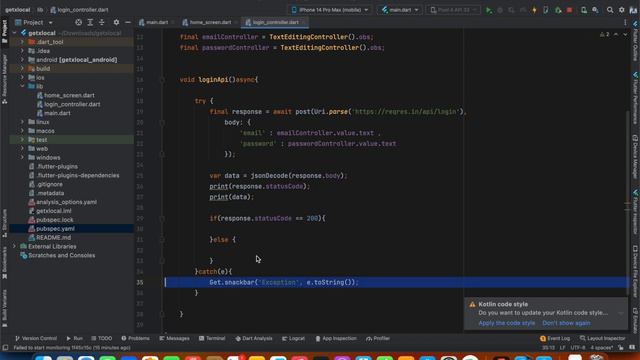Open the device selector iPhone 14 Pro Max

pyautogui.click(x=330, y=10)
